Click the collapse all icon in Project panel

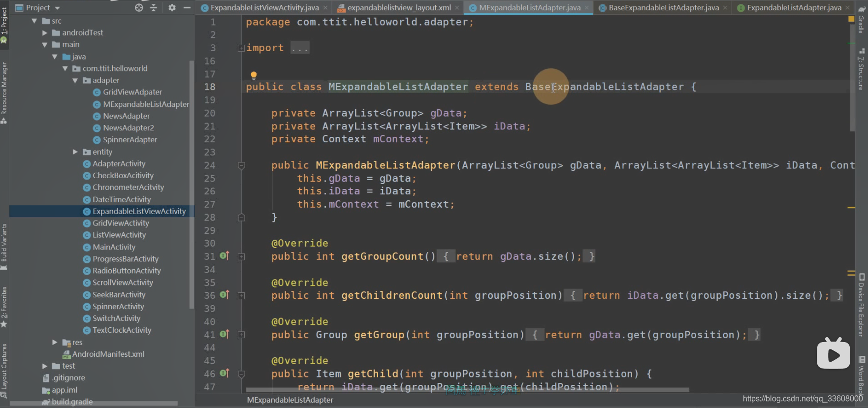(154, 8)
